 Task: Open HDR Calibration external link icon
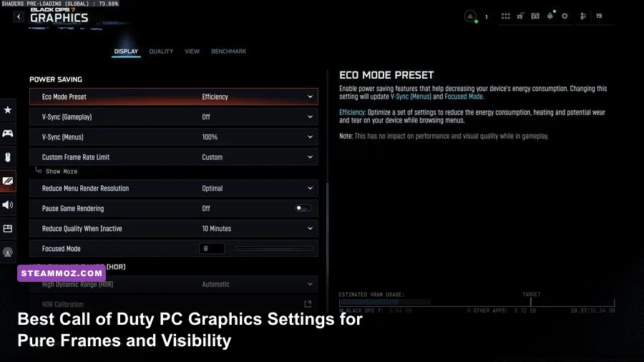(x=308, y=304)
